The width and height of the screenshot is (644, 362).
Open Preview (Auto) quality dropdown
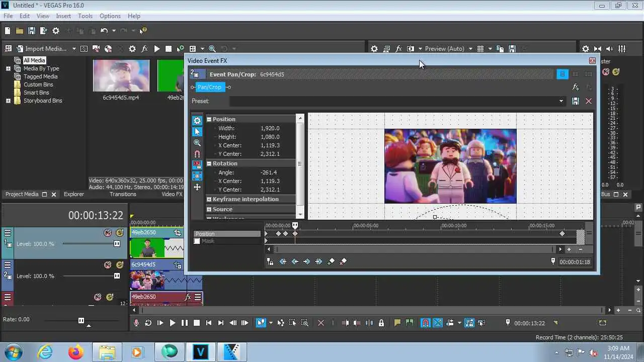[470, 49]
